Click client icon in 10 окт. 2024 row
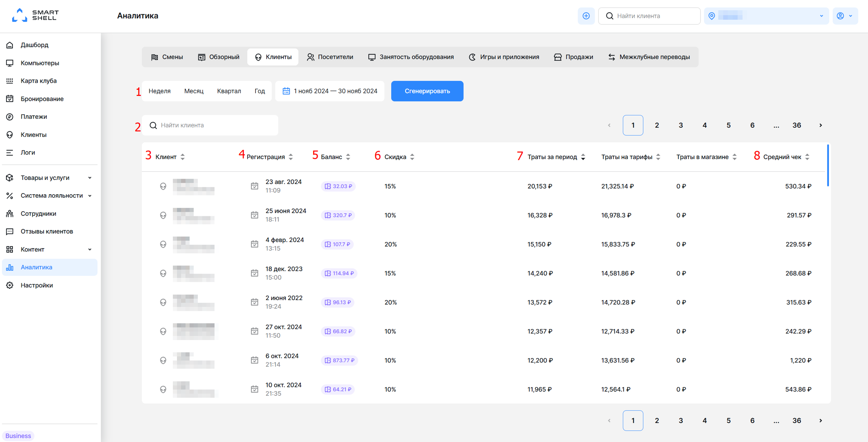The image size is (868, 442). click(x=163, y=389)
